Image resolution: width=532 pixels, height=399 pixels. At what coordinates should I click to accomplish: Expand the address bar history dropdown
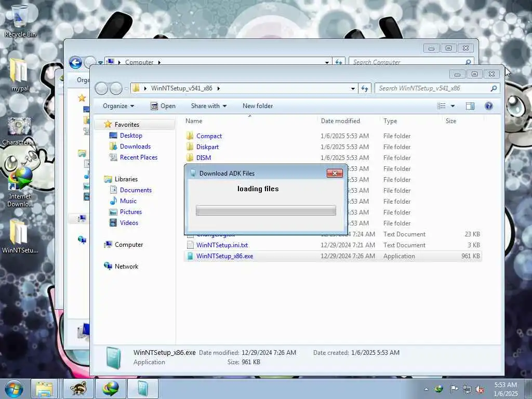(353, 88)
